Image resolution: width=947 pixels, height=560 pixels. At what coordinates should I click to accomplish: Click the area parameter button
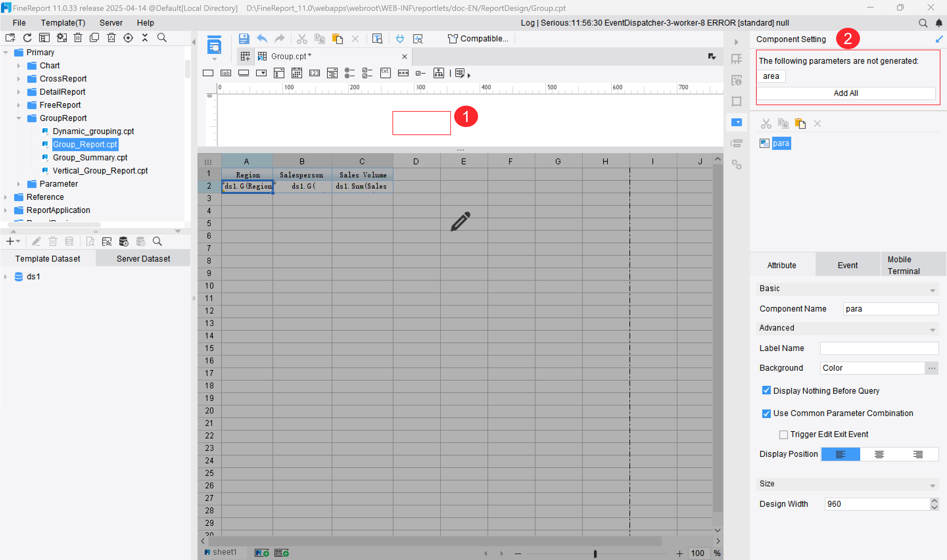pyautogui.click(x=771, y=76)
